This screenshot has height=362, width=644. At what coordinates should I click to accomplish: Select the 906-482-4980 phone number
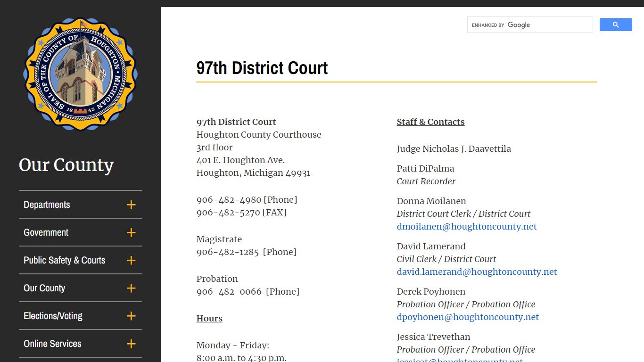[229, 199]
